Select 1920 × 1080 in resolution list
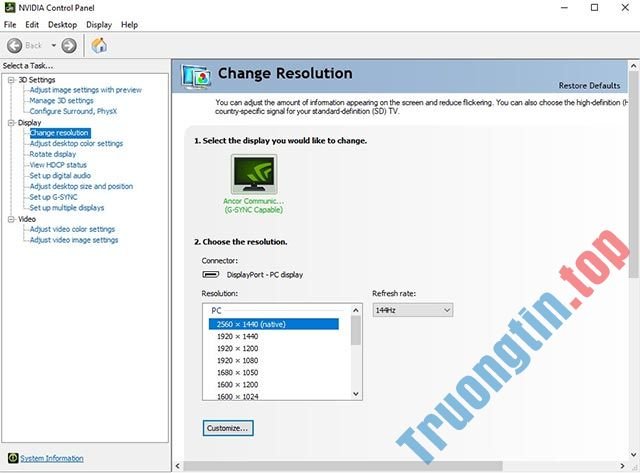Screen dimensions: 640x473 click(238, 359)
